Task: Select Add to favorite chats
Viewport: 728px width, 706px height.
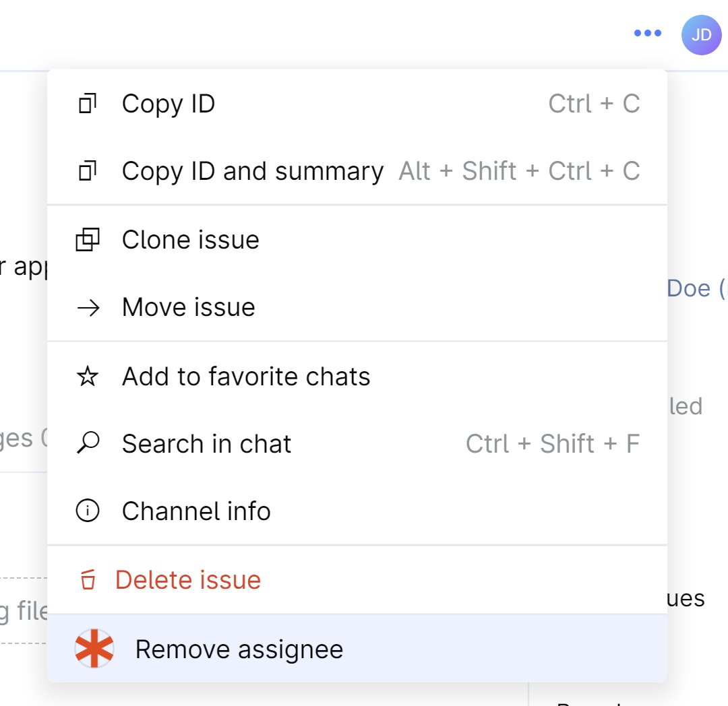Action: coord(246,376)
